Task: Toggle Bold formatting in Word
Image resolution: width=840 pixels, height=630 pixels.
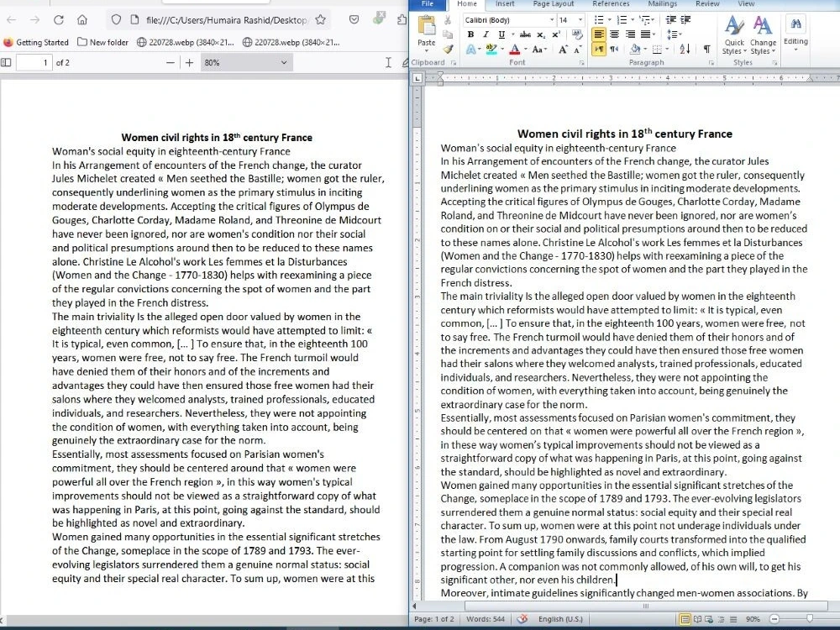Action: [x=470, y=34]
